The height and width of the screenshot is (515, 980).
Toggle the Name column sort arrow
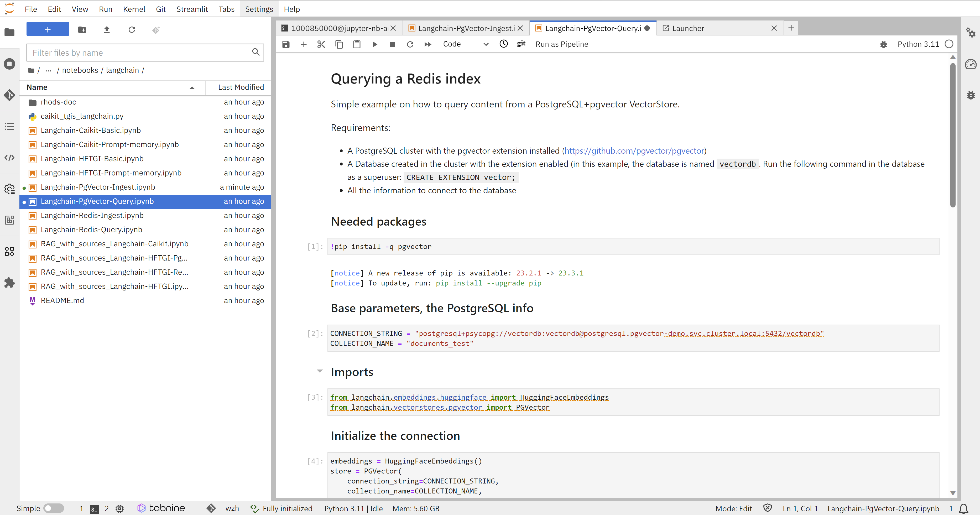point(192,87)
